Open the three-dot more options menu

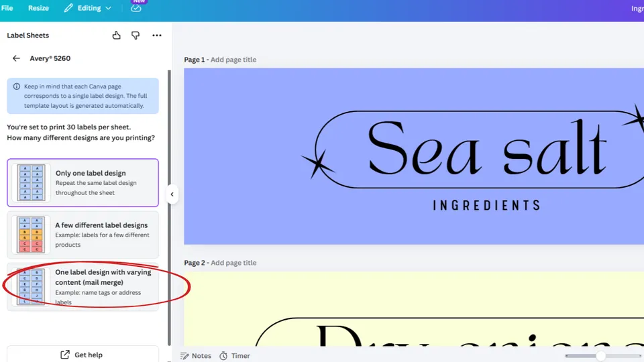tap(157, 36)
